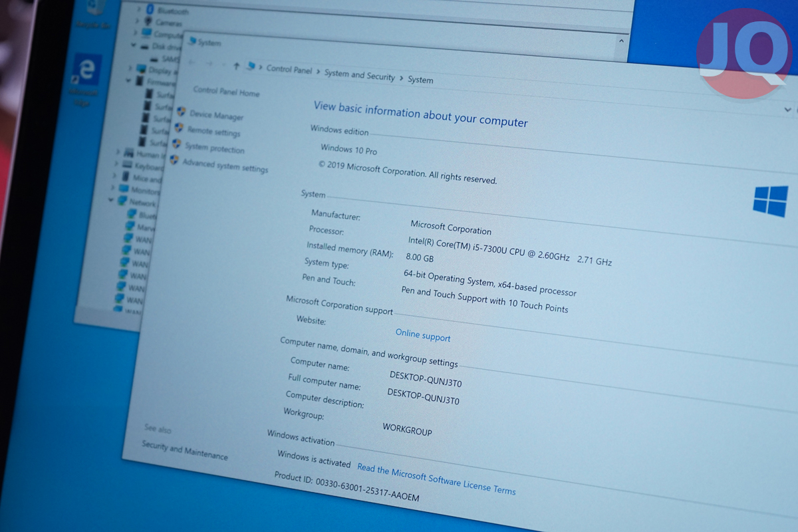
Task: Open the Device Manager link in the sidebar
Action: point(217,115)
